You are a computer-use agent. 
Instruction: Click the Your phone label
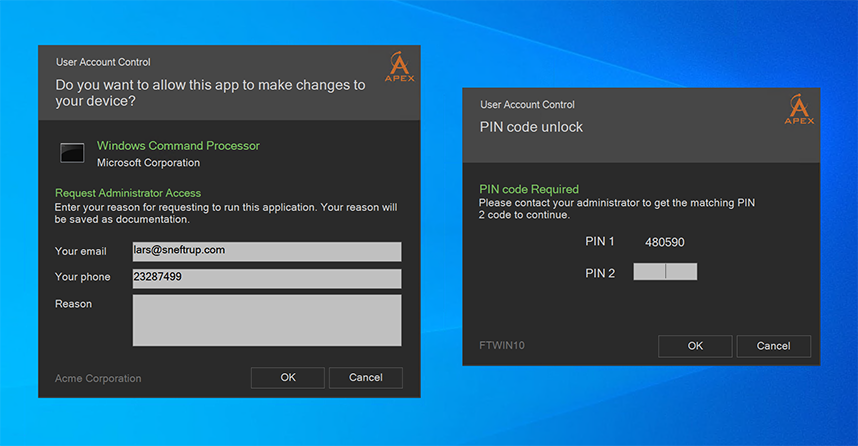(83, 277)
